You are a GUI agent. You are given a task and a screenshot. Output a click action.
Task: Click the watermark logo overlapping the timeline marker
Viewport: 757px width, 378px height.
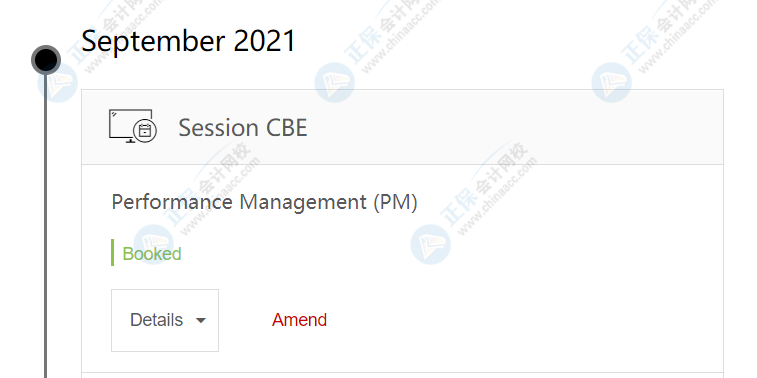(58, 83)
